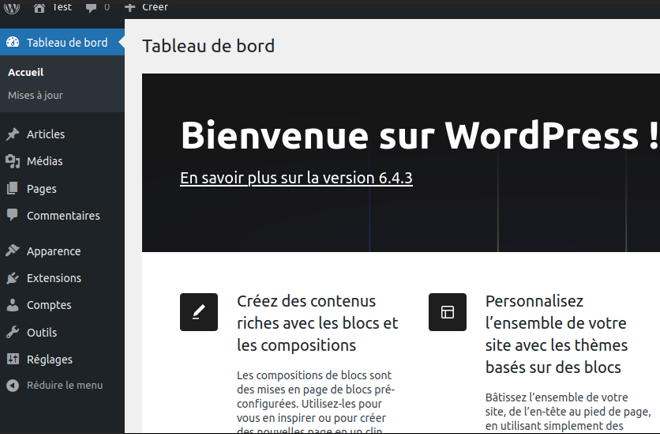Click the plus icon next to Créer
Image resolution: width=660 pixels, height=434 pixels.
click(130, 7)
